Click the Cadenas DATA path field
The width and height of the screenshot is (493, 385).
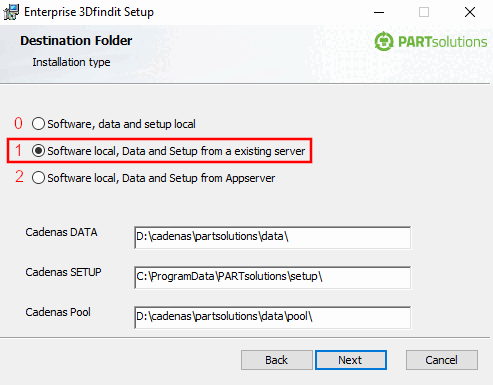pyautogui.click(x=272, y=237)
